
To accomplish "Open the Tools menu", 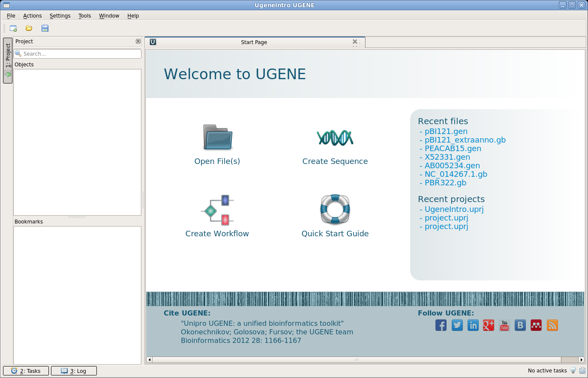I will pos(85,16).
